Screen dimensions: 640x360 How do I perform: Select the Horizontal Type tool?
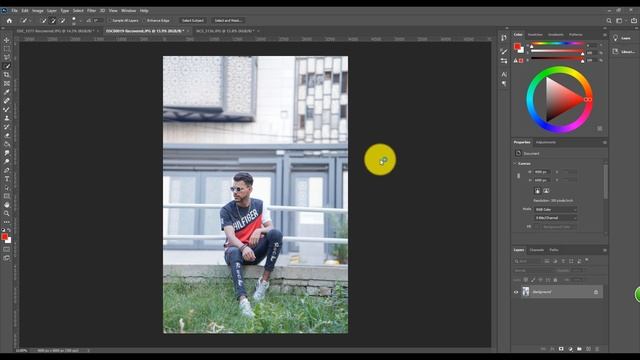coord(7,179)
